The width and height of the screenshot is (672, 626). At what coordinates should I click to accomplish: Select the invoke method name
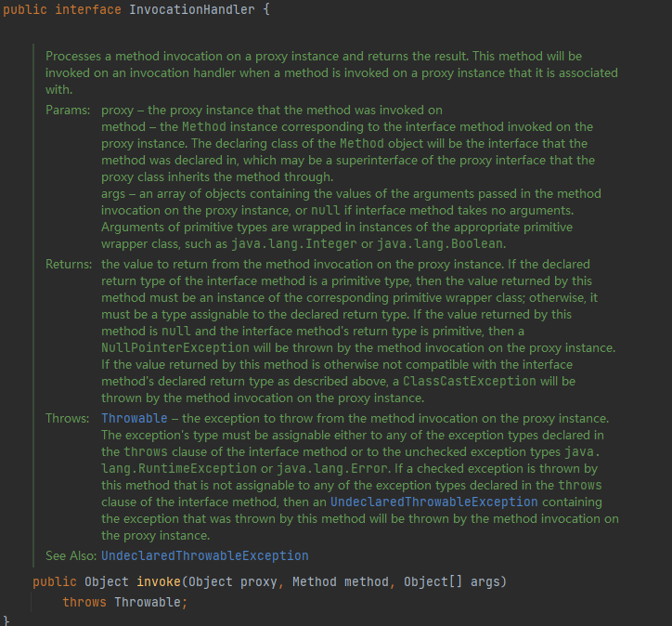159,581
